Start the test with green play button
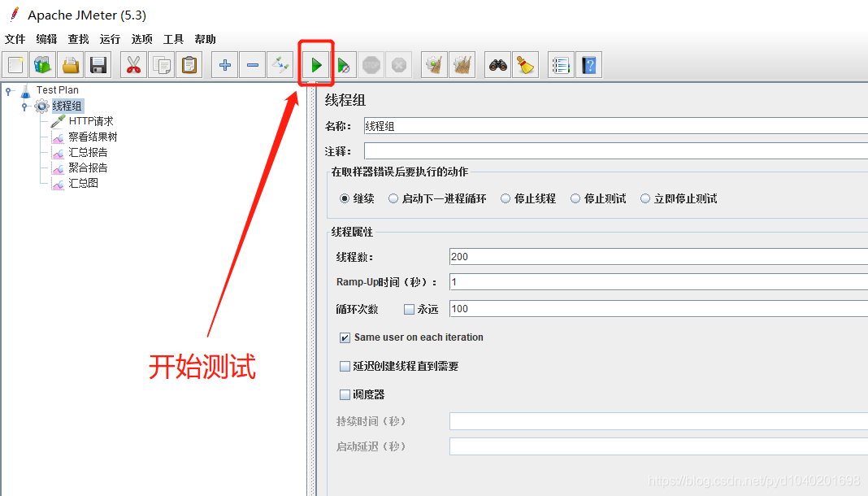This screenshot has width=868, height=496. [316, 65]
